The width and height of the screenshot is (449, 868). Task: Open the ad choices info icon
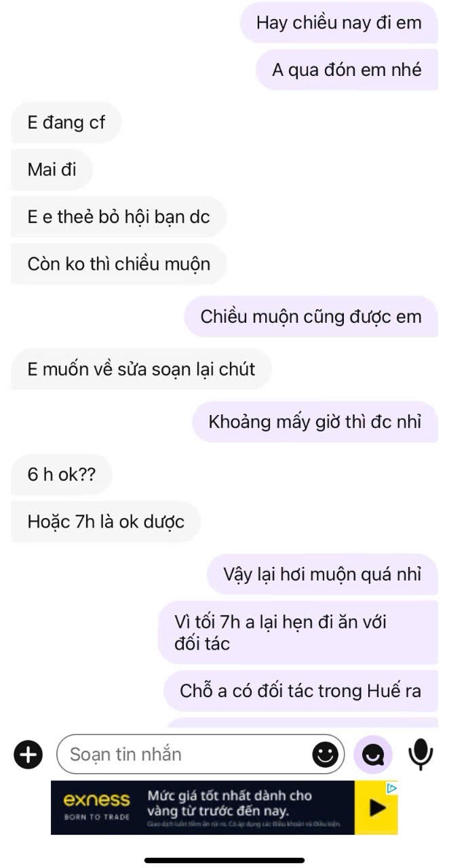pos(391,788)
